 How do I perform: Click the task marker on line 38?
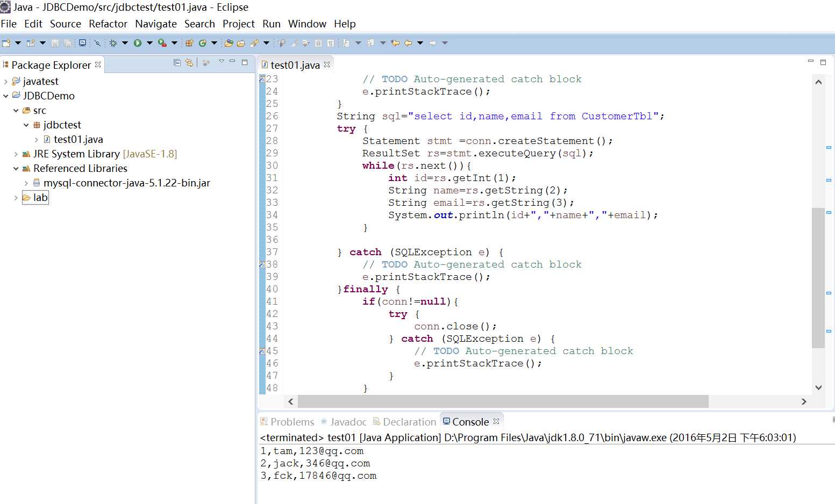[262, 264]
